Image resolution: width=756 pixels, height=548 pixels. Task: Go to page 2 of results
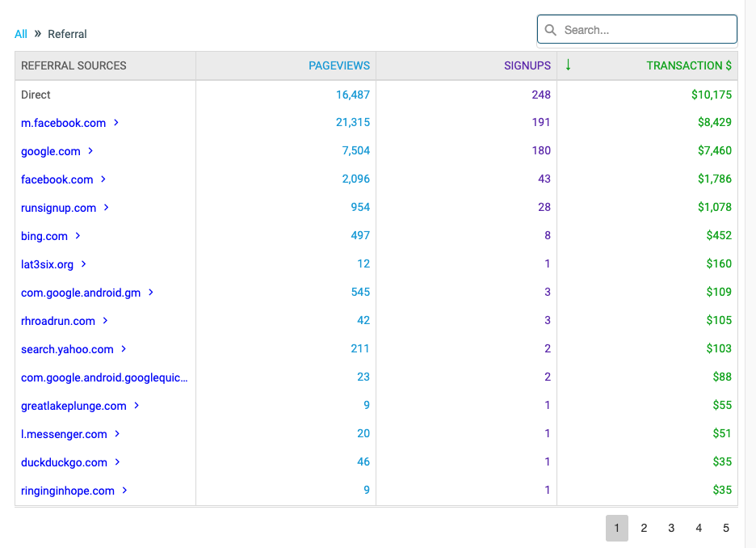coord(644,528)
